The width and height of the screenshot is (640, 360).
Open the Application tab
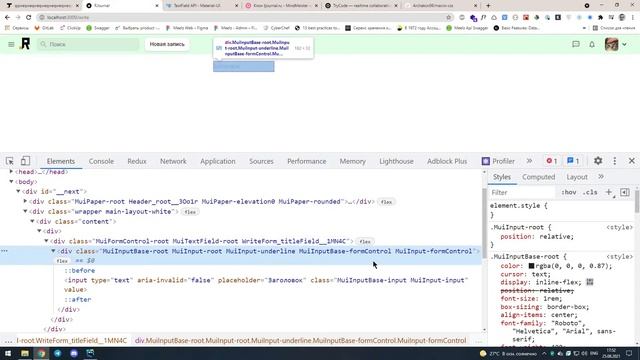218,161
